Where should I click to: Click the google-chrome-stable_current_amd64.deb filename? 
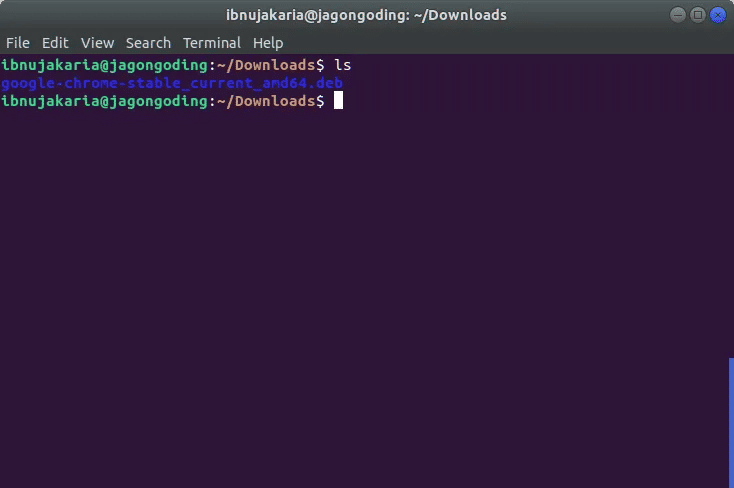pyautogui.click(x=172, y=83)
